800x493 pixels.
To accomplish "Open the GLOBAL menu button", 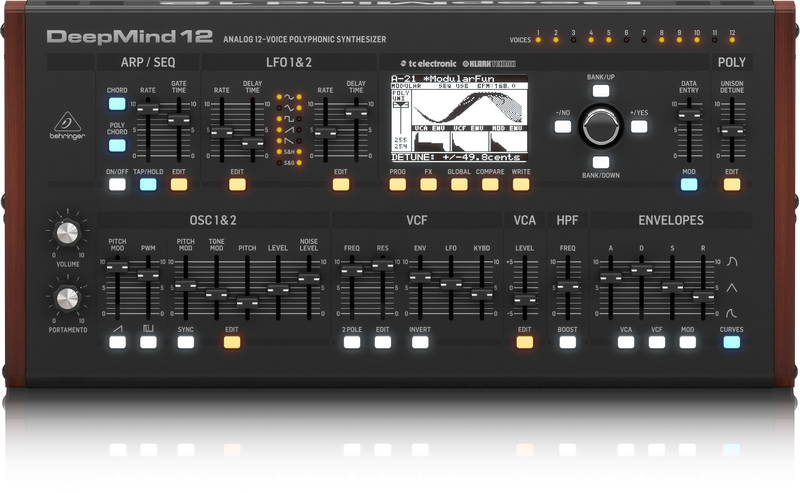I will pos(459,184).
